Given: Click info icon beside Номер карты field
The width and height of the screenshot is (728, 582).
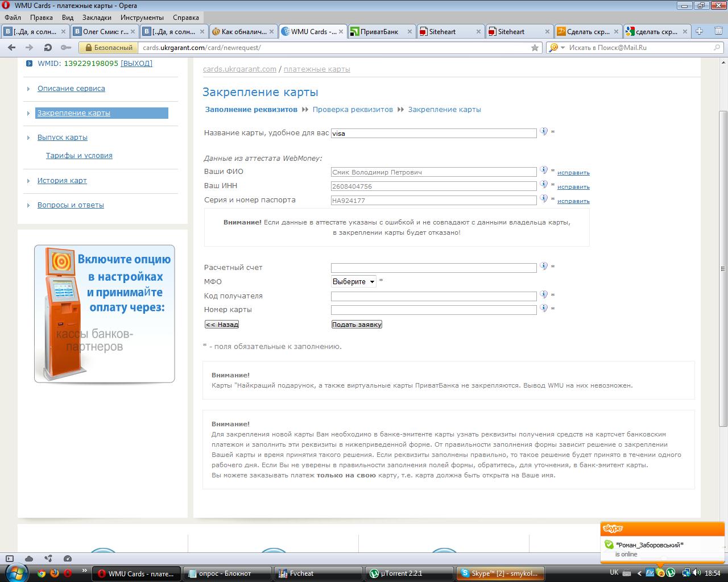Looking at the screenshot, I should coord(544,308).
